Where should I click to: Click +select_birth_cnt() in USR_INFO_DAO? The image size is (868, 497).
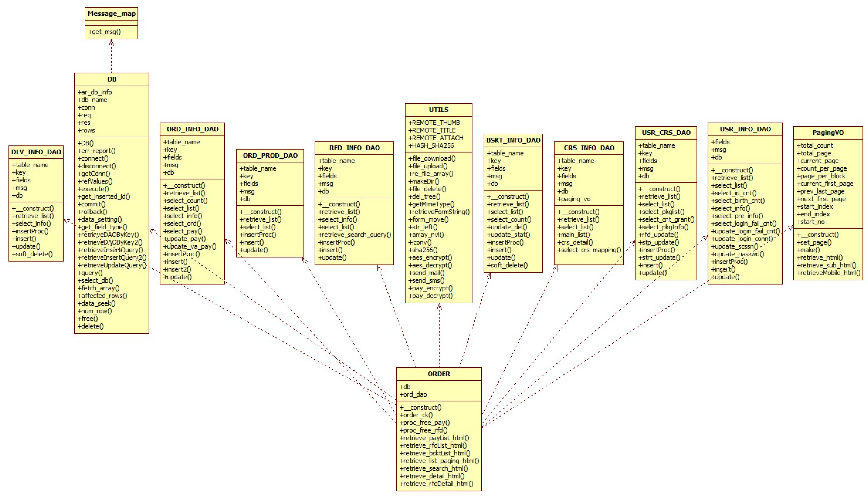(738, 201)
